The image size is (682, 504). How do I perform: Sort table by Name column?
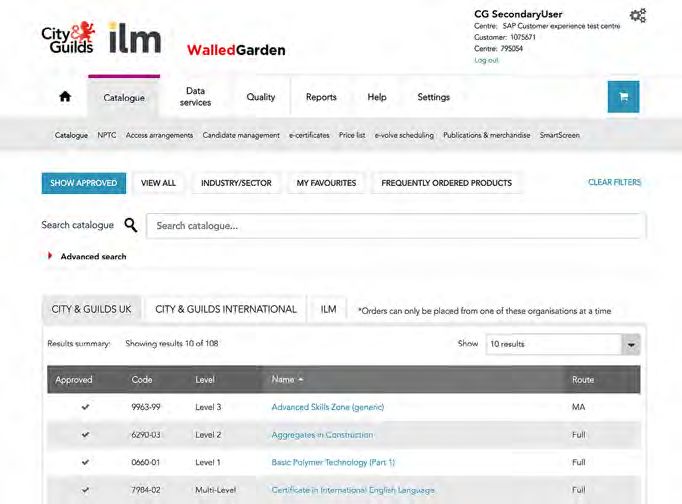[287, 380]
